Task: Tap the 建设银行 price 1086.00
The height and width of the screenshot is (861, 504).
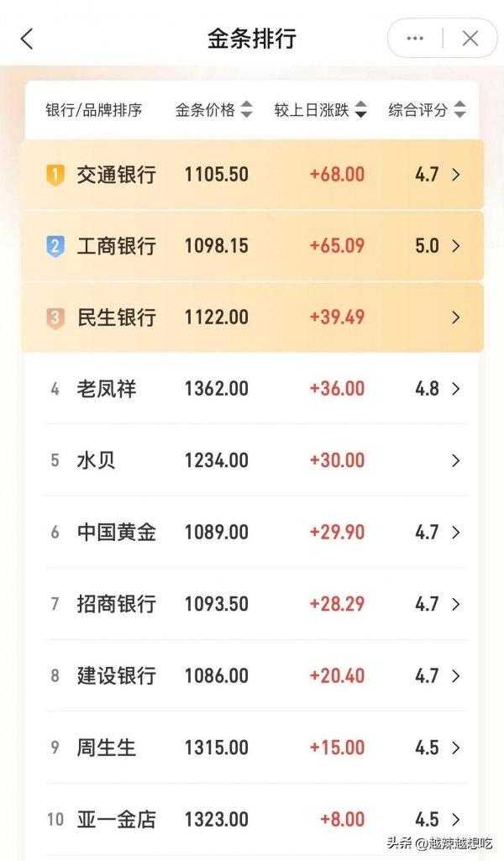Action: coord(217,676)
